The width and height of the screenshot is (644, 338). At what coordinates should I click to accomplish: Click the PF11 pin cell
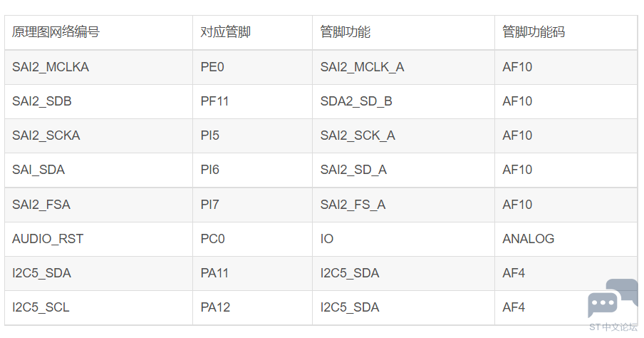[252, 101]
